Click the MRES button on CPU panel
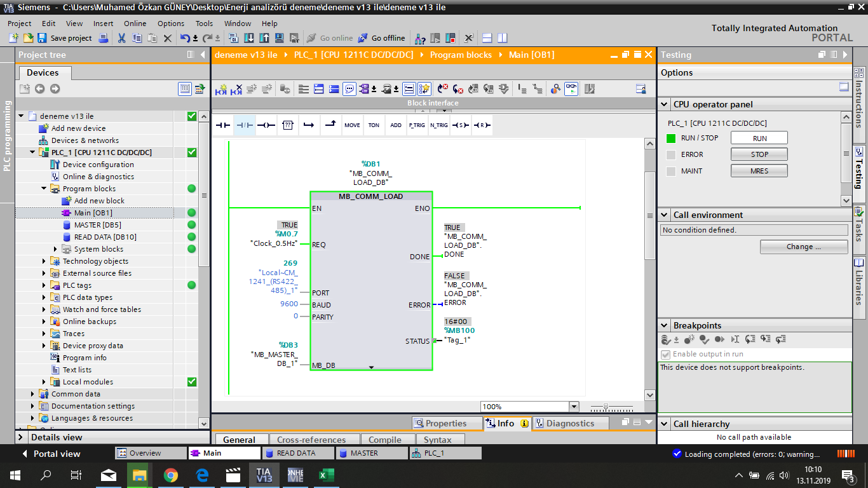The width and height of the screenshot is (868, 488). 759,171
